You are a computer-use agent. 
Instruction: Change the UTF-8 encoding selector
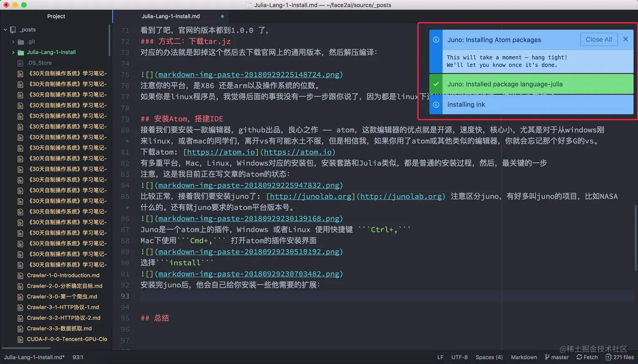click(459, 357)
